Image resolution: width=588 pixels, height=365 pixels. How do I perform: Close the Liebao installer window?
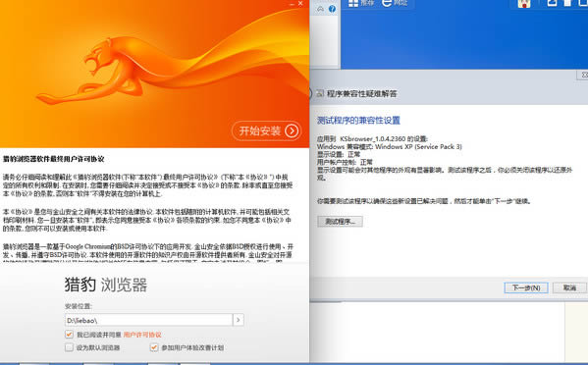click(300, 3)
